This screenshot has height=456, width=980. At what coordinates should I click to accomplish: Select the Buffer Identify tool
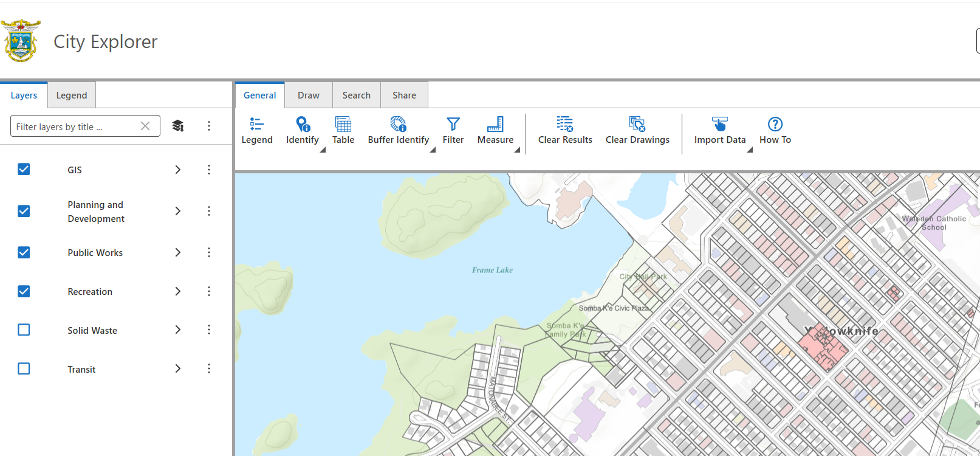click(398, 131)
